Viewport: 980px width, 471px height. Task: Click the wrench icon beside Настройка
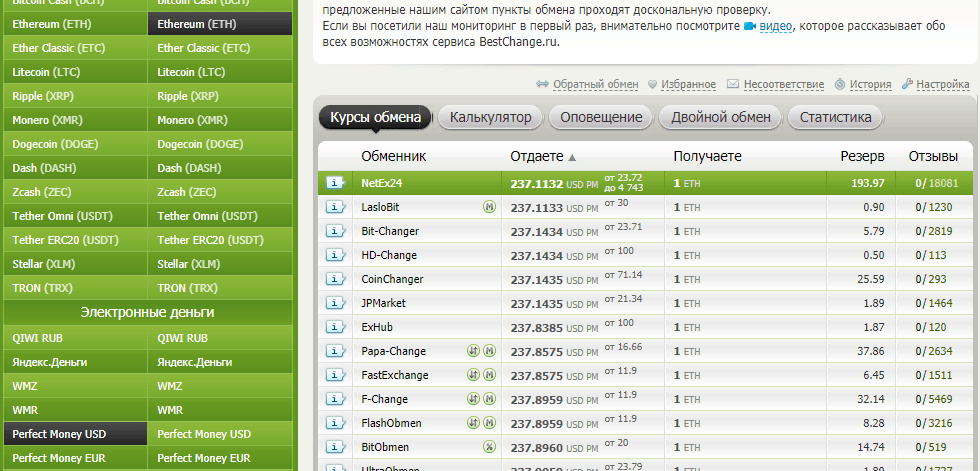pos(907,85)
